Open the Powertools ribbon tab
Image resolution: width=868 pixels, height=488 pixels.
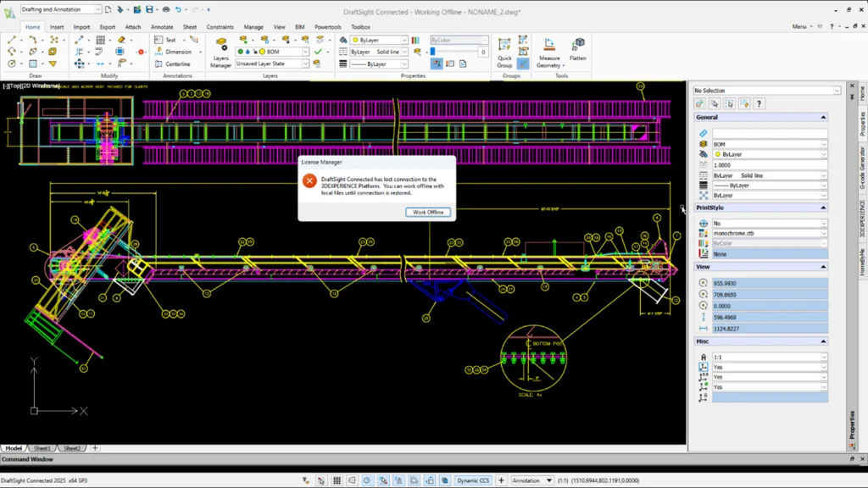(327, 27)
